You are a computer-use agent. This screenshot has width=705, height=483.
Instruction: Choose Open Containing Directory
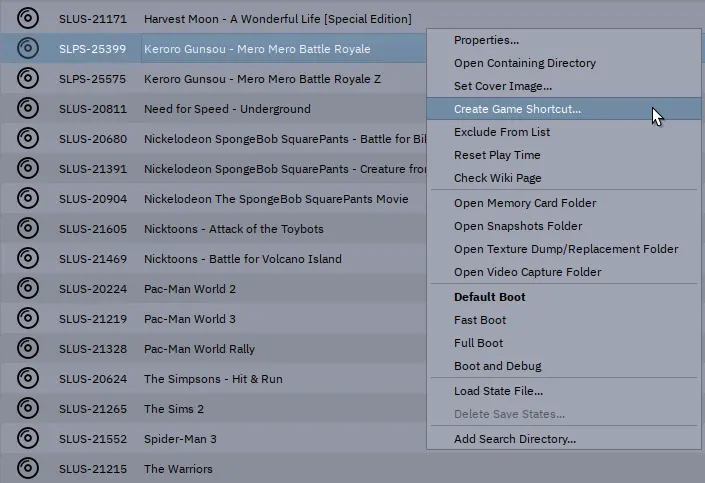(x=564, y=63)
